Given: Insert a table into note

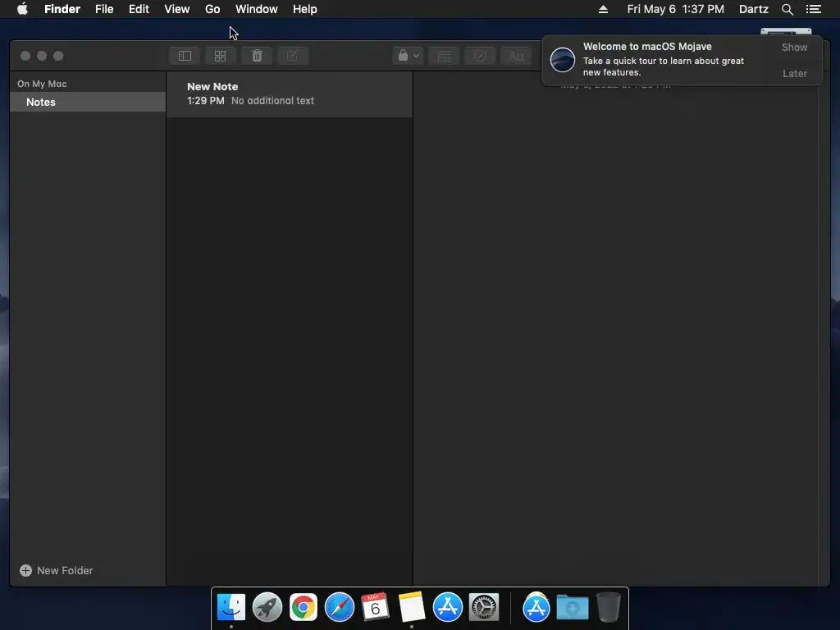Looking at the screenshot, I should (x=444, y=56).
